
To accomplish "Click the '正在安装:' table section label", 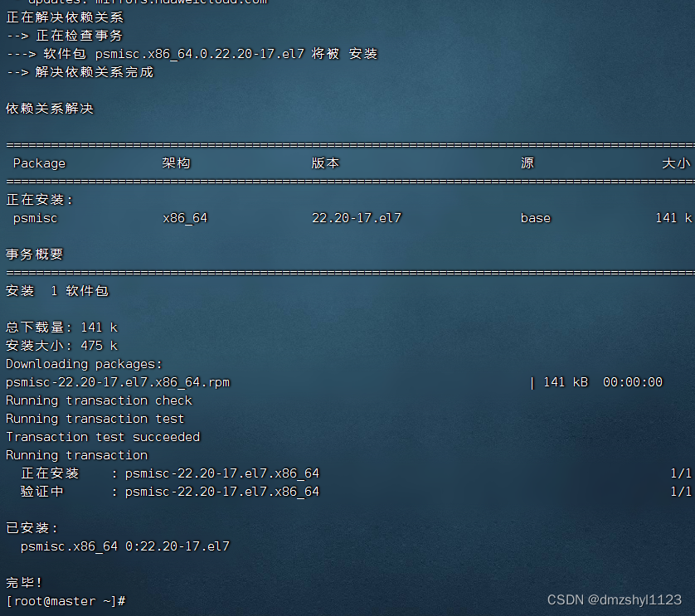I will (x=39, y=200).
